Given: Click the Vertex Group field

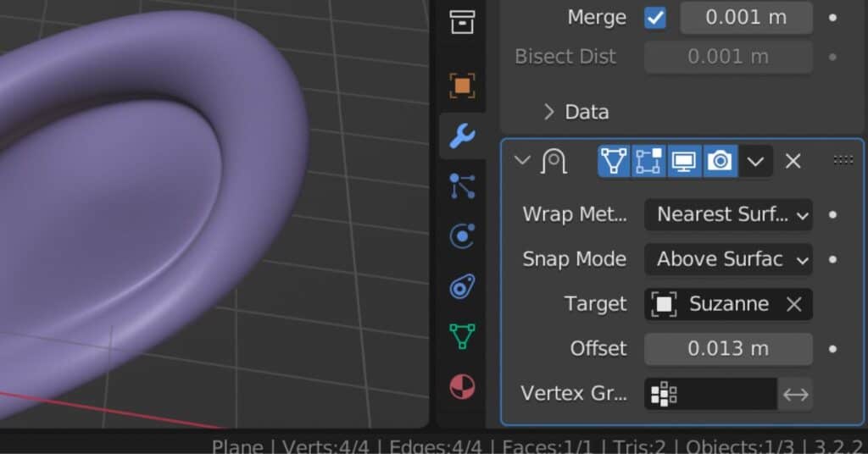Looking at the screenshot, I should 711,394.
